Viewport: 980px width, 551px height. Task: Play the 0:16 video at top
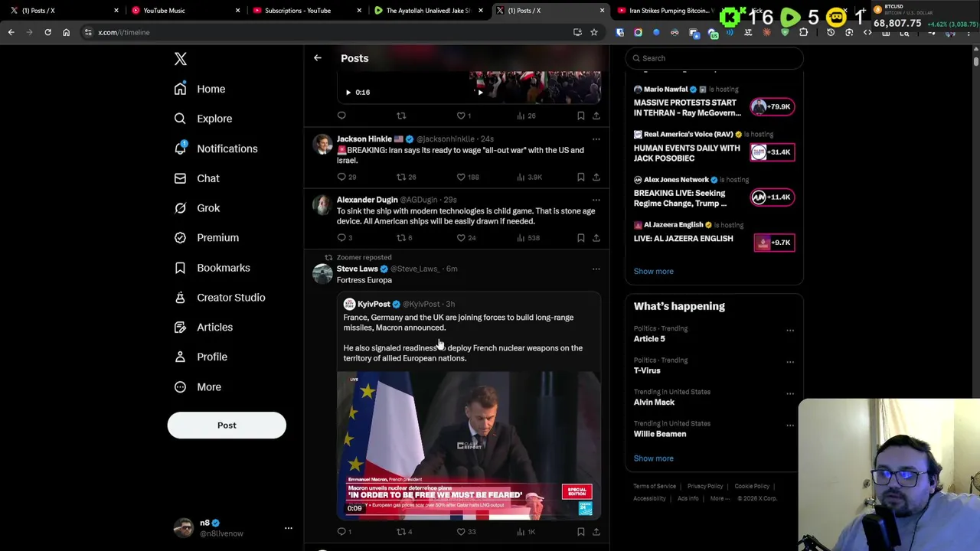coord(348,93)
